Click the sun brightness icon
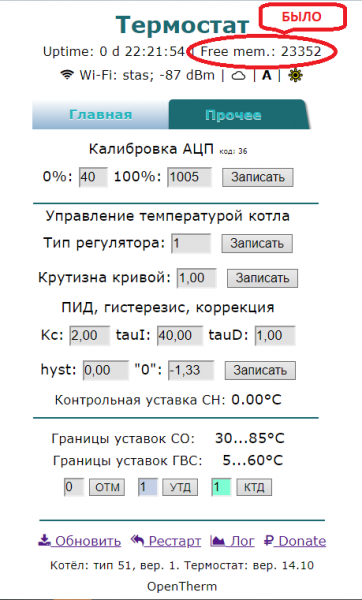The height and width of the screenshot is (600, 362). (x=295, y=75)
